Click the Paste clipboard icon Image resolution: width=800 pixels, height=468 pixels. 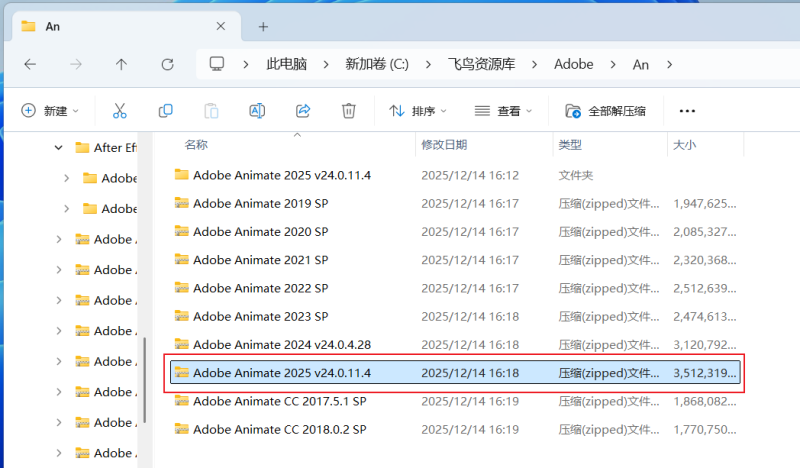[x=211, y=111]
